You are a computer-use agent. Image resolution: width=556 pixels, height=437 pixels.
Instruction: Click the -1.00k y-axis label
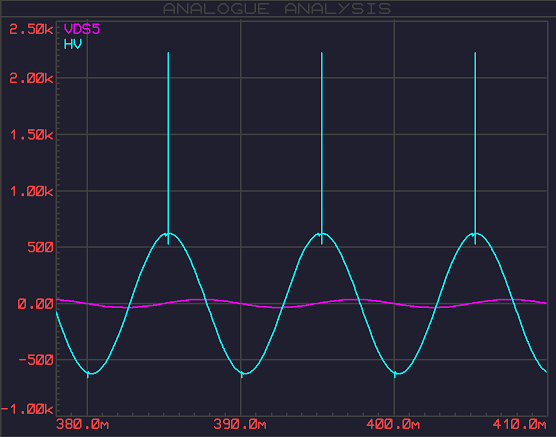coord(27,409)
